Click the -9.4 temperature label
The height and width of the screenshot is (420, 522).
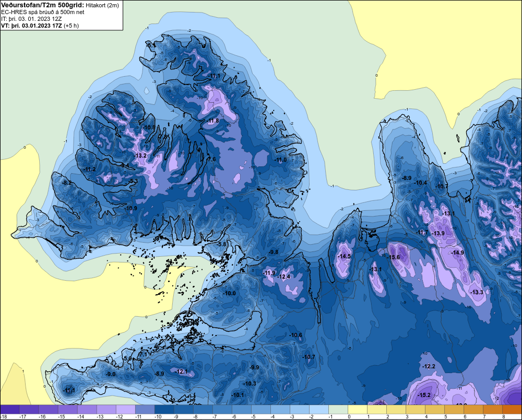tap(125, 165)
